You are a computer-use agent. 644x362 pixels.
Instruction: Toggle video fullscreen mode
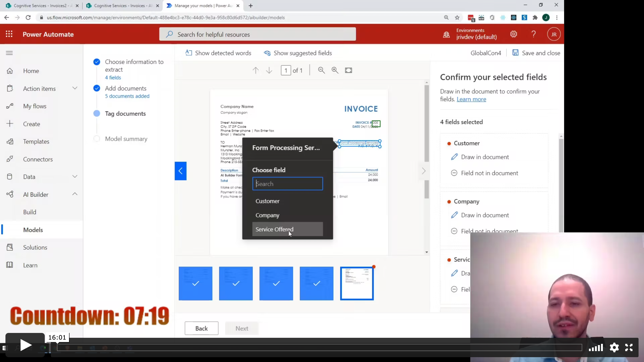(629, 347)
